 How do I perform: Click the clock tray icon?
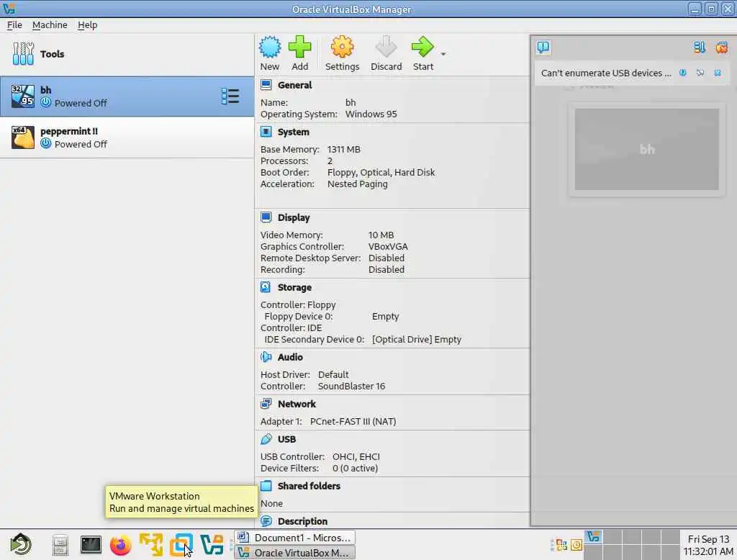(577, 545)
